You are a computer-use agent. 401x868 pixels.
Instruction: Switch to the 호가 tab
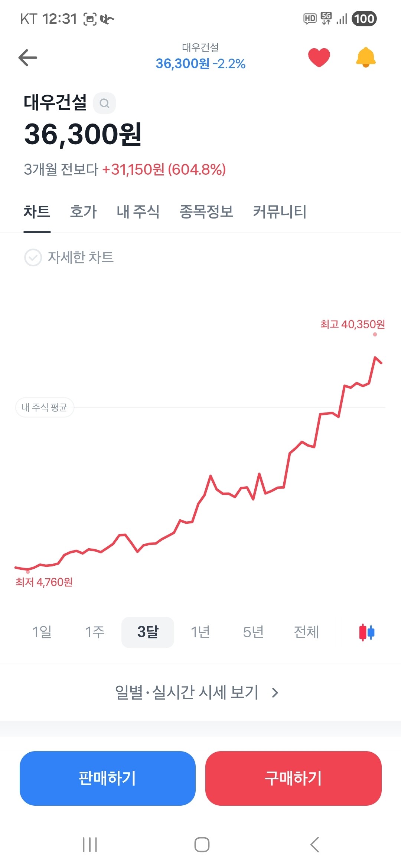[x=84, y=212]
